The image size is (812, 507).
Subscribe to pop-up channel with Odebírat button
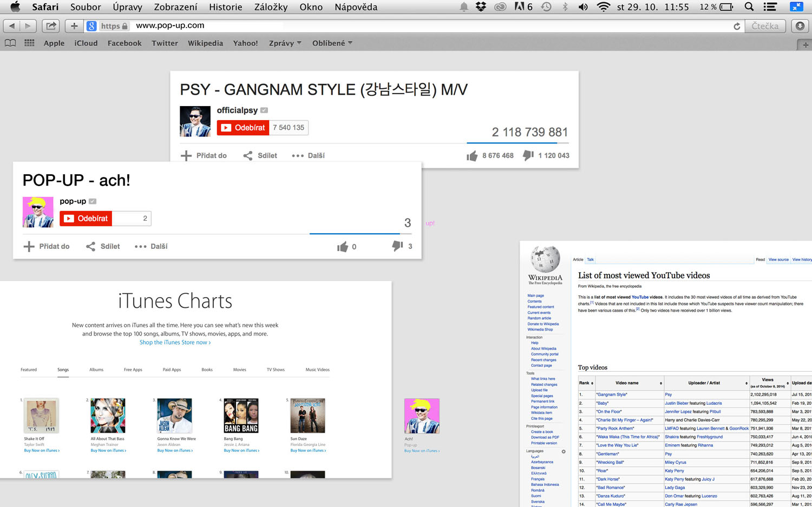86,219
